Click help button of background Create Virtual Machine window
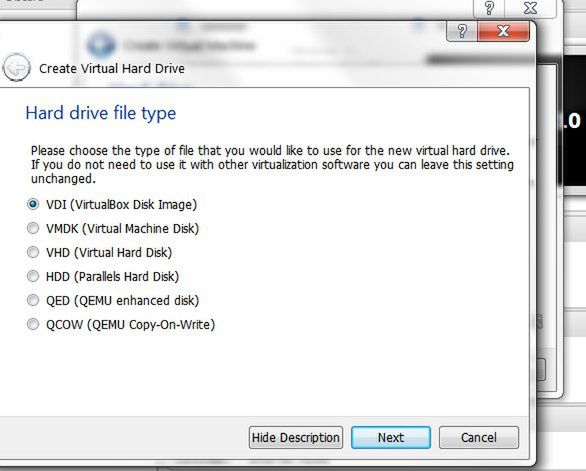This screenshot has width=586, height=471. 489,8
